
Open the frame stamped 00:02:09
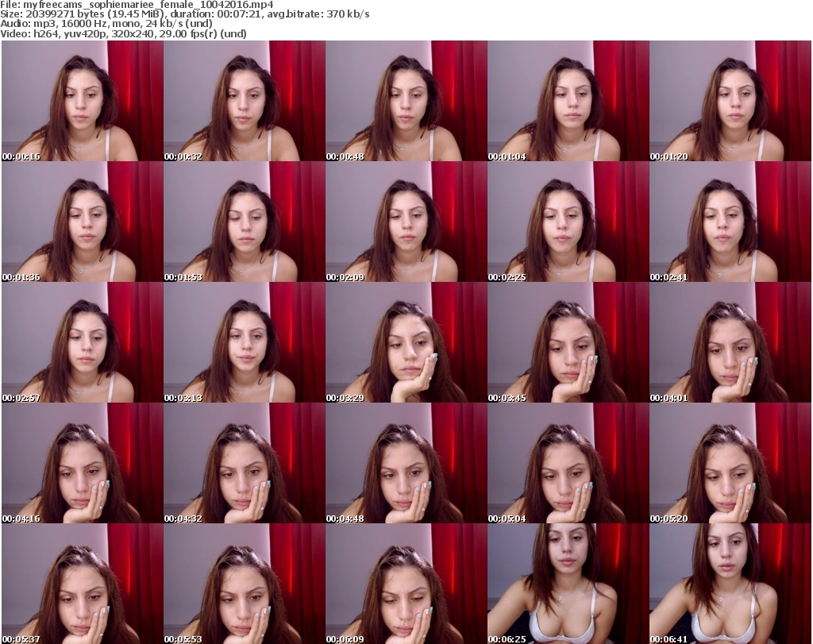[x=406, y=222]
